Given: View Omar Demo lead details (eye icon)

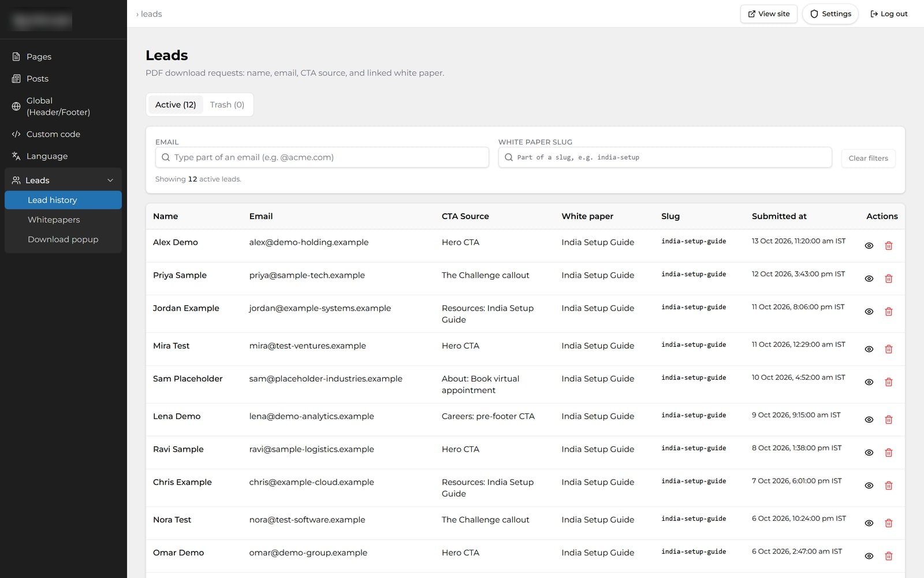Looking at the screenshot, I should pyautogui.click(x=869, y=556).
